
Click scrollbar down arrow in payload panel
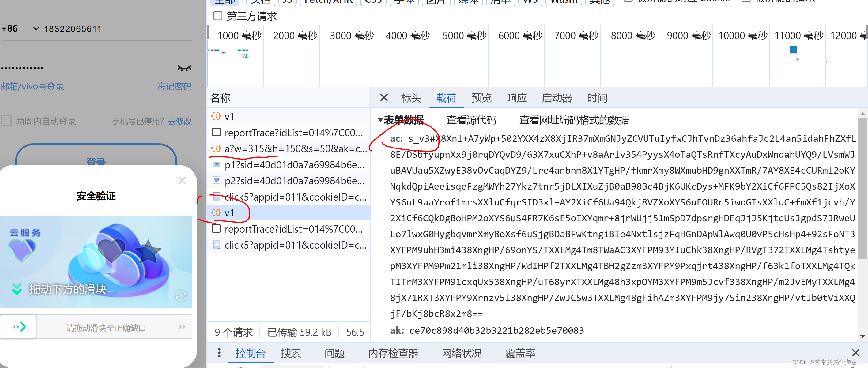[862, 336]
